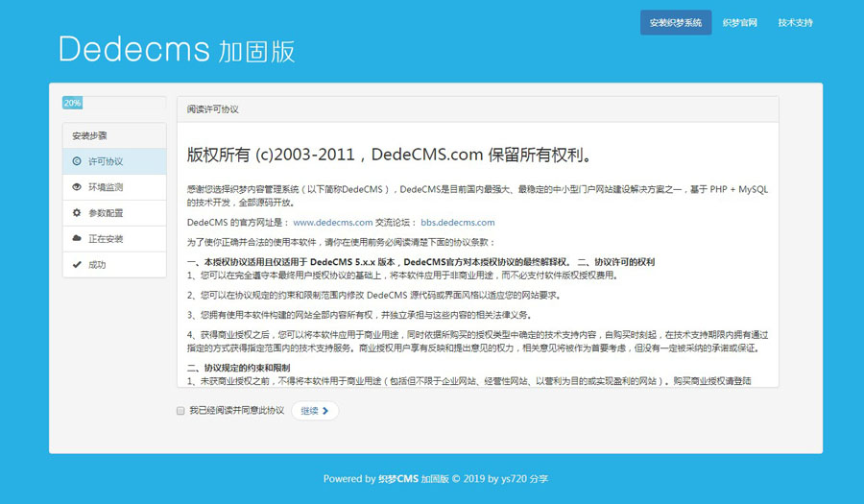Open the 技术支持 nav link
This screenshot has width=864, height=504.
795,23
